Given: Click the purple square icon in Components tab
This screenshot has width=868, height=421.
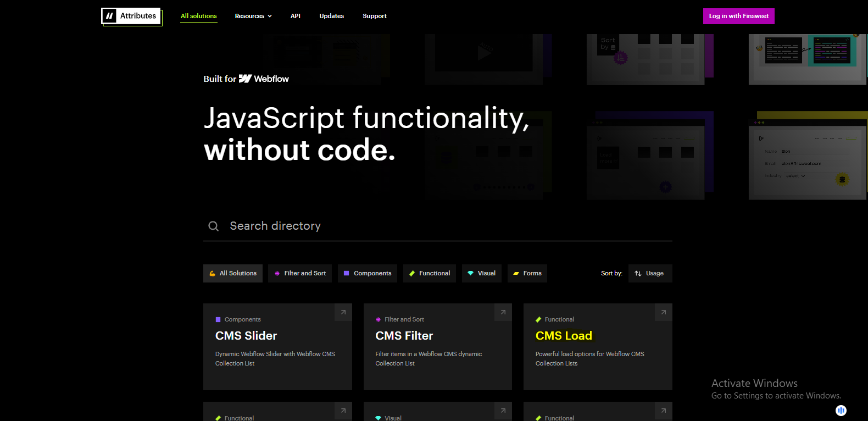Looking at the screenshot, I should (x=347, y=273).
